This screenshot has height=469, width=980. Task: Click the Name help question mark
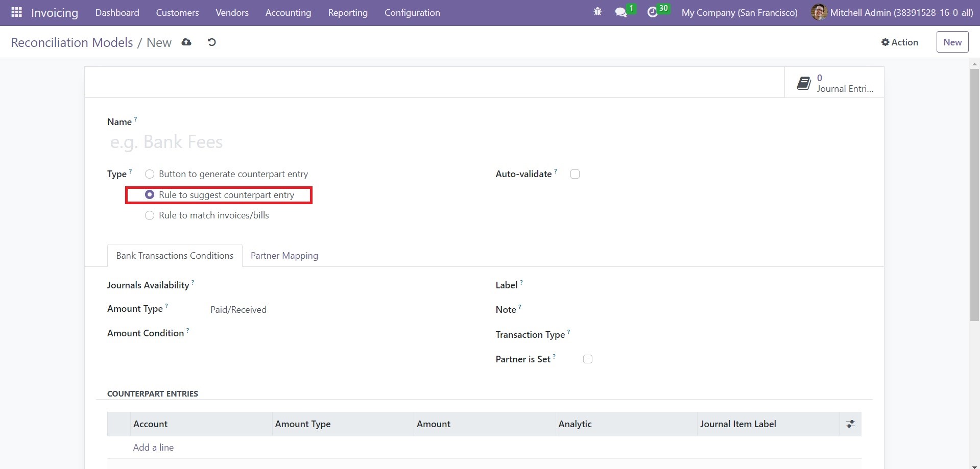pyautogui.click(x=135, y=119)
